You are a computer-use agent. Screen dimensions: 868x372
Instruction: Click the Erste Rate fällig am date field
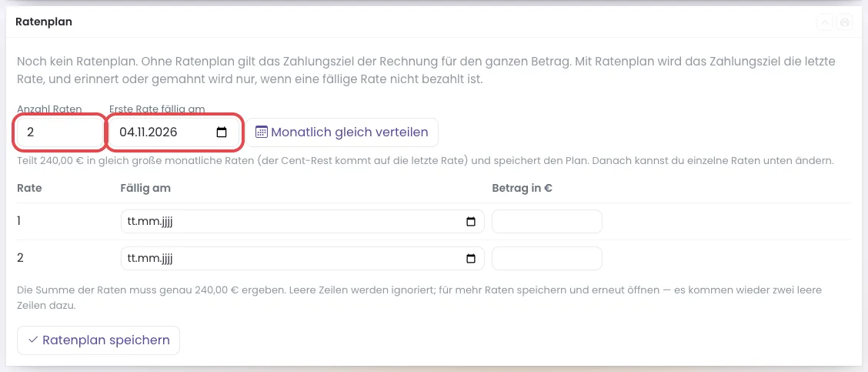click(x=175, y=132)
